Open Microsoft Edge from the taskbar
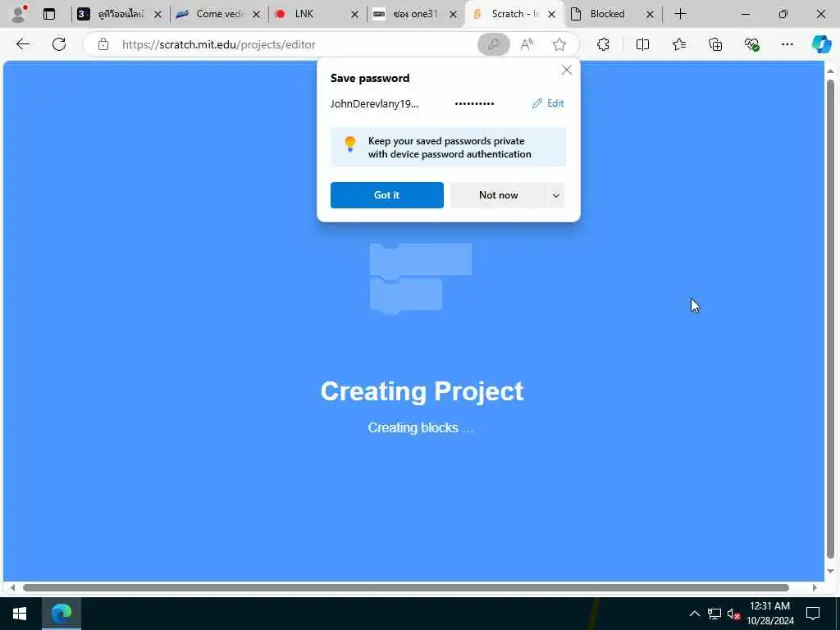The image size is (840, 630). click(x=62, y=614)
